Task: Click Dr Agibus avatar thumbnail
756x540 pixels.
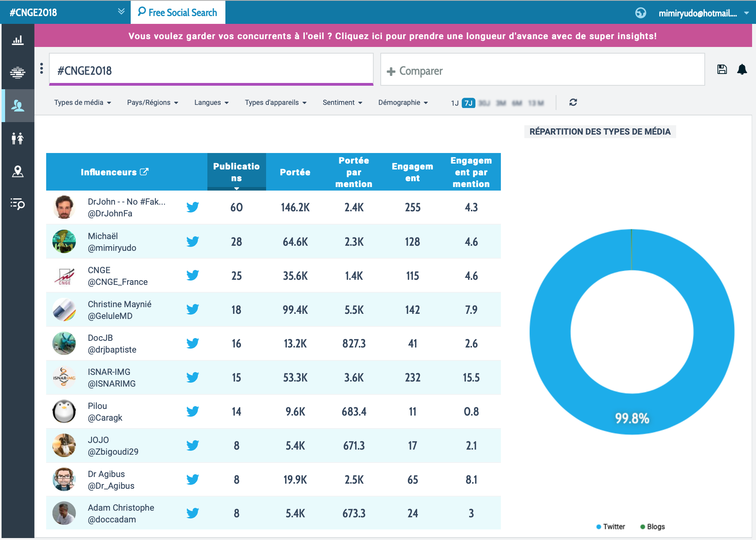Action: click(64, 479)
